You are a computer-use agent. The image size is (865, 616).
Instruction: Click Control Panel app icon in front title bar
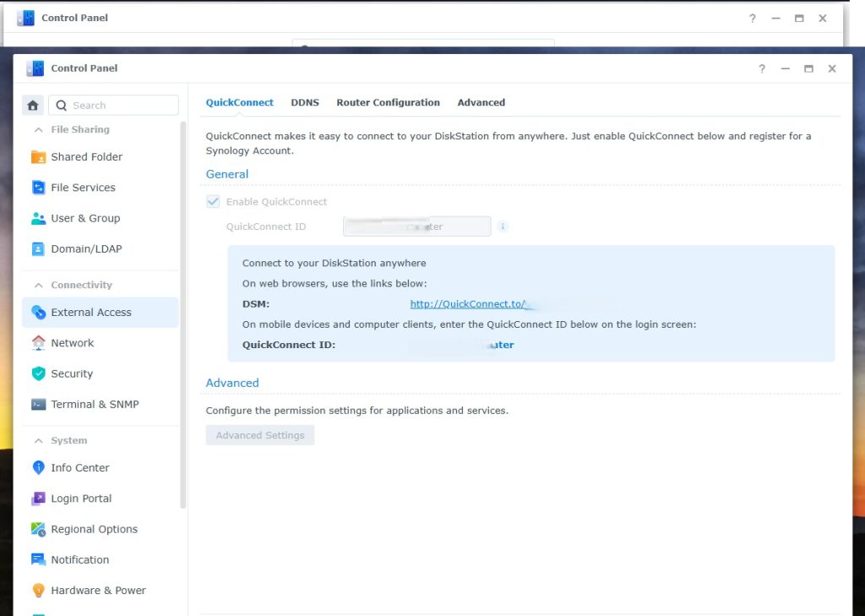click(x=35, y=68)
